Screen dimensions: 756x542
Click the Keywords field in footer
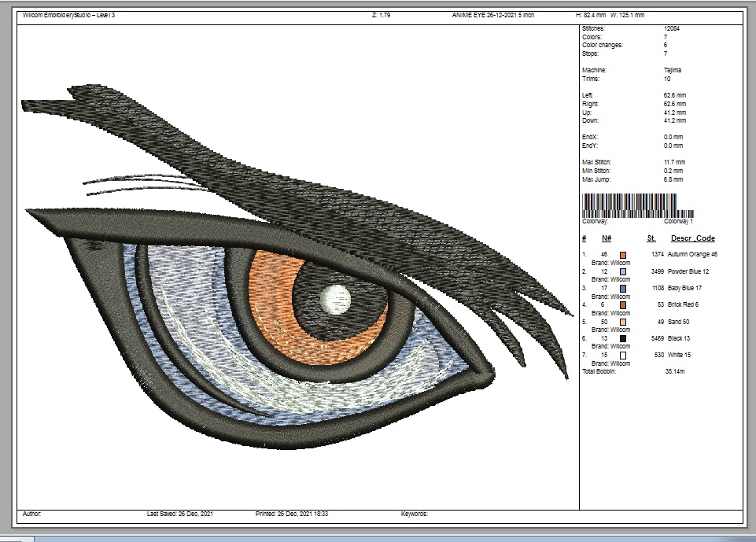point(414,514)
